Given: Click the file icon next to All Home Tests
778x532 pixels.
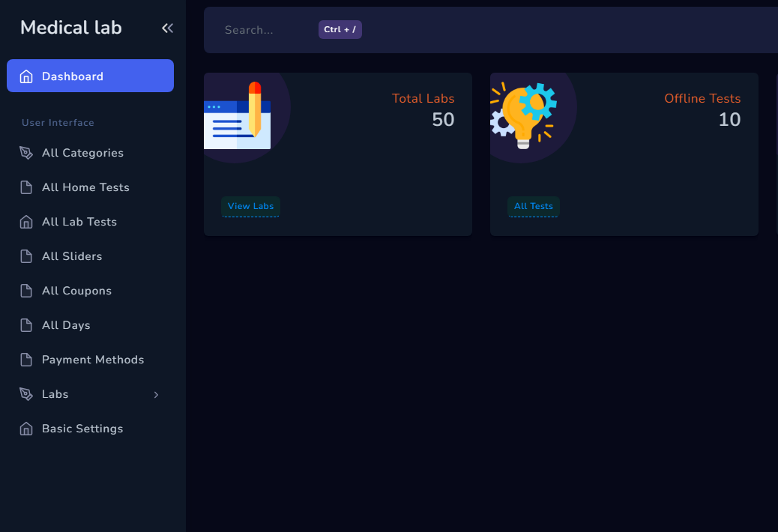Looking at the screenshot, I should 26,187.
